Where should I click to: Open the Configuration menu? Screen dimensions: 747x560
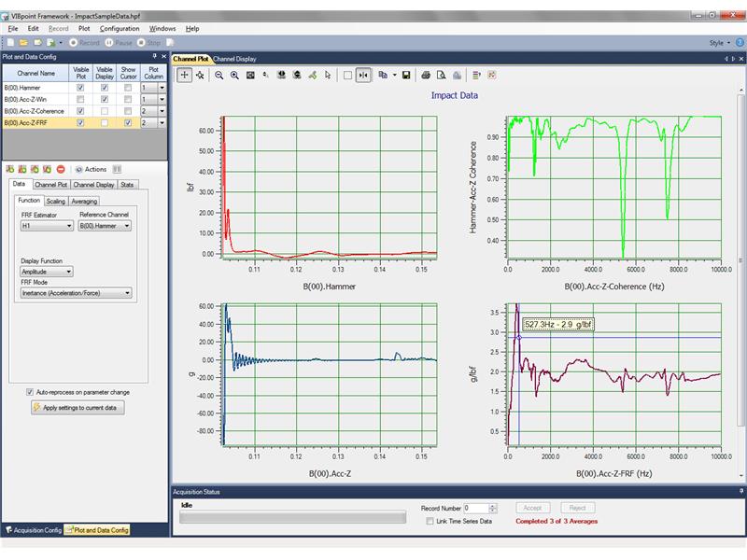coord(120,29)
